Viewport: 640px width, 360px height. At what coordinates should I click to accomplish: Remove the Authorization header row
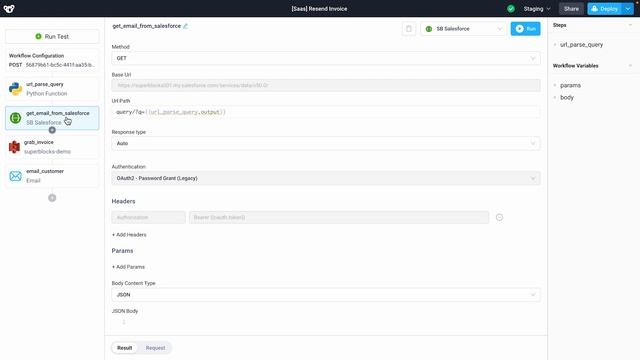(499, 217)
